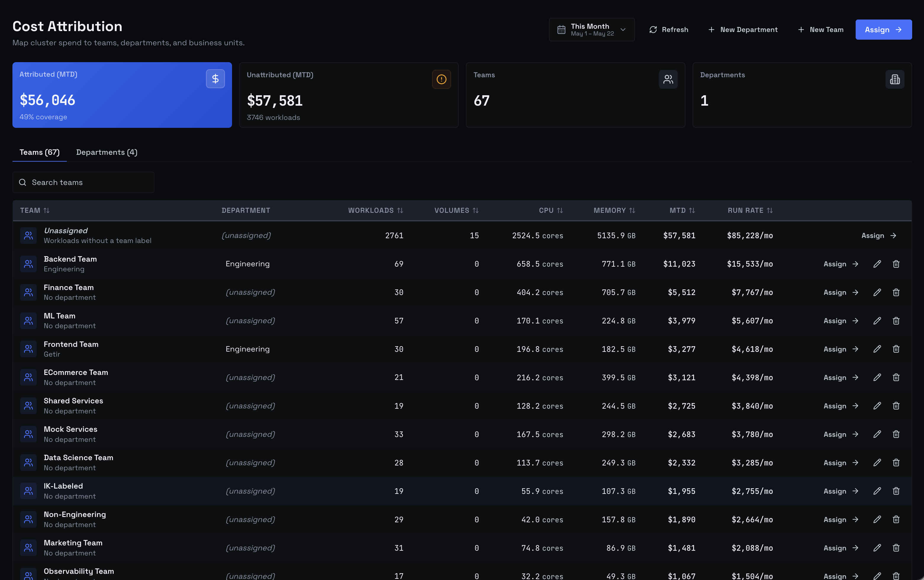Sort table by RUN RATE column
The width and height of the screenshot is (924, 580).
pos(750,210)
